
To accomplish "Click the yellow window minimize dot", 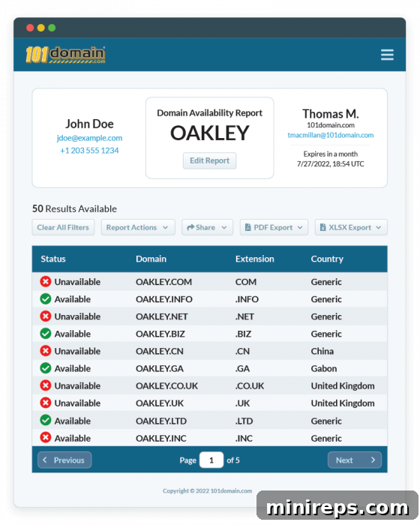I will tap(40, 28).
